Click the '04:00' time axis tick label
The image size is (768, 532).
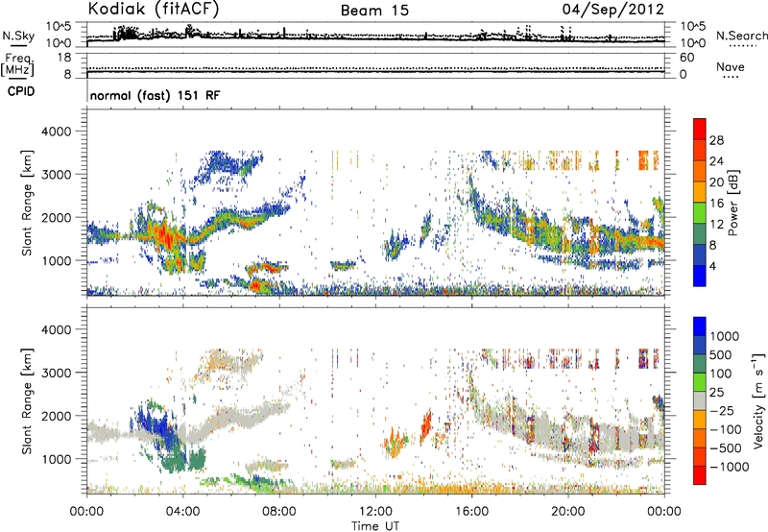182,512
